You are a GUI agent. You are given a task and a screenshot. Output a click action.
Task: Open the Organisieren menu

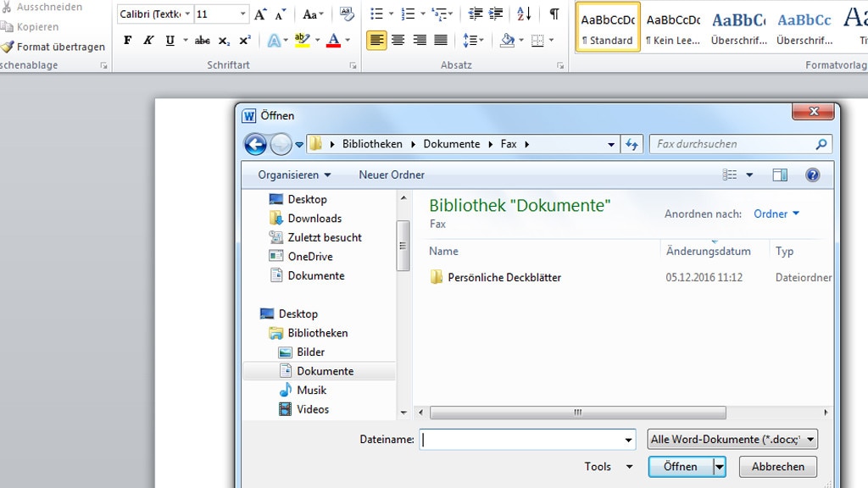(x=294, y=175)
